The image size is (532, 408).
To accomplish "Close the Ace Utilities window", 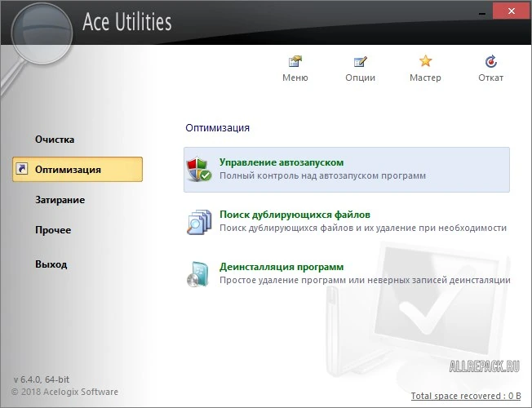I will 512,11.
